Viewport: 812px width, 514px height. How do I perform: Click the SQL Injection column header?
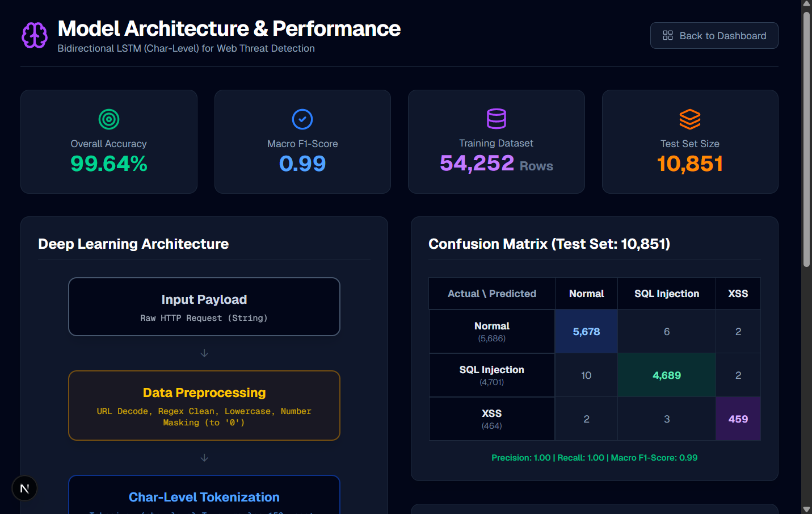tap(667, 294)
